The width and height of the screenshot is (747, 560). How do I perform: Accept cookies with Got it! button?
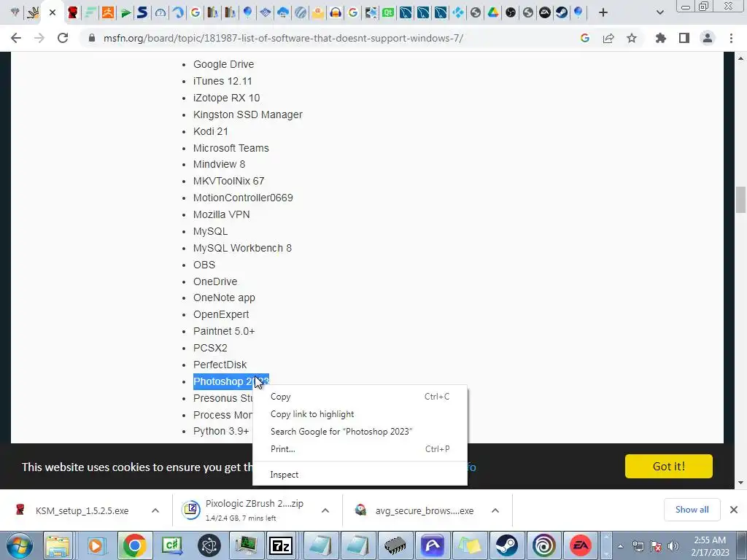668,466
